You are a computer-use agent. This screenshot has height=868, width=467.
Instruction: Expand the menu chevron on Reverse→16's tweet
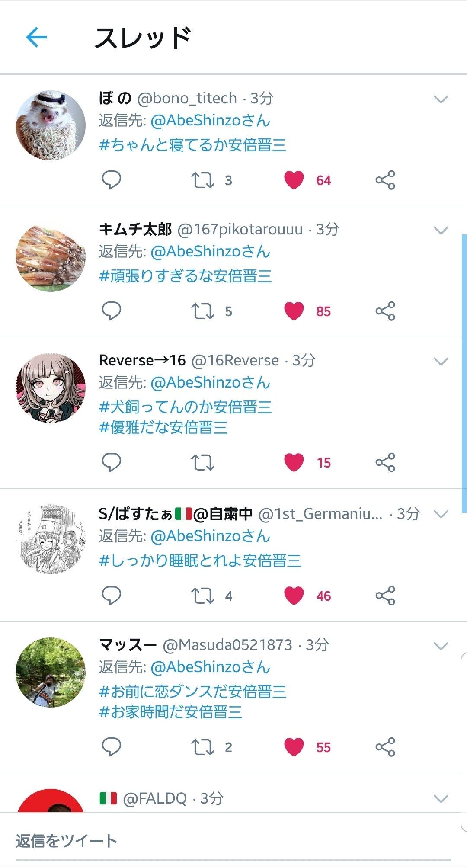tap(441, 361)
